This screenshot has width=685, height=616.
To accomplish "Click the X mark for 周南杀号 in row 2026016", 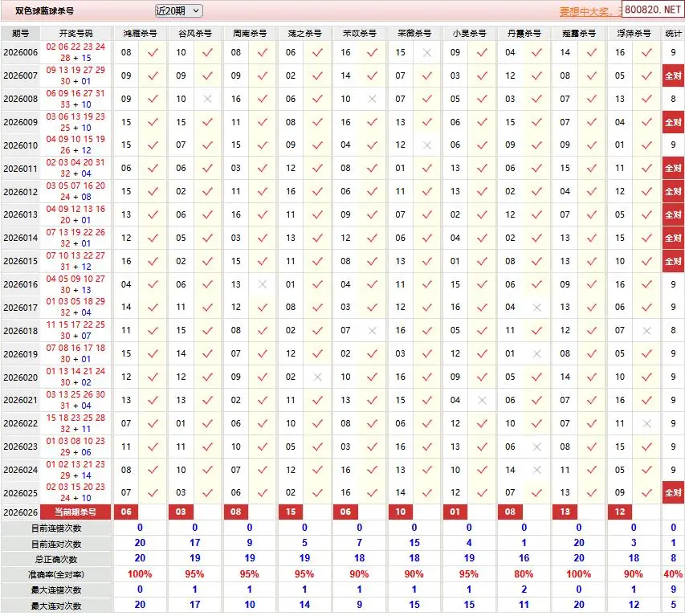I will pyautogui.click(x=263, y=284).
